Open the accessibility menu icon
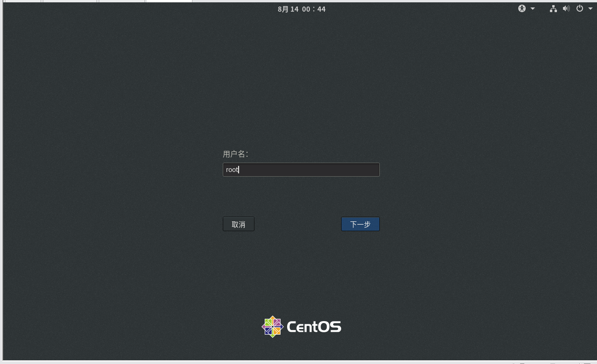Viewport: 597px width, 364px height. click(x=522, y=8)
